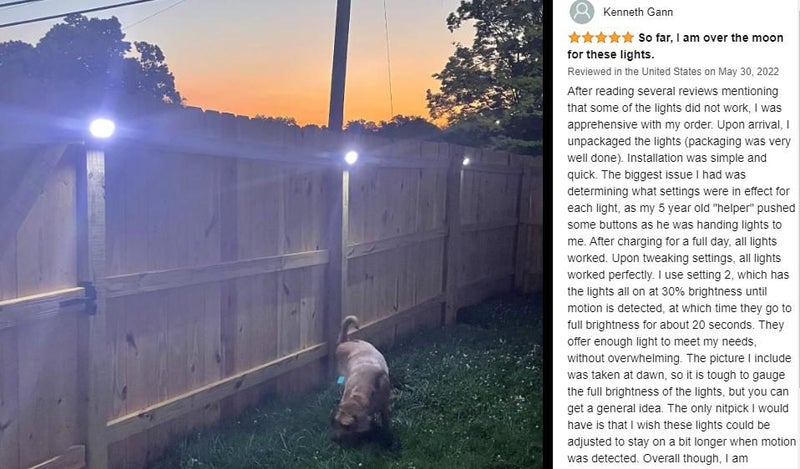Click the farthest small fence light
The image size is (800, 469).
(465, 161)
